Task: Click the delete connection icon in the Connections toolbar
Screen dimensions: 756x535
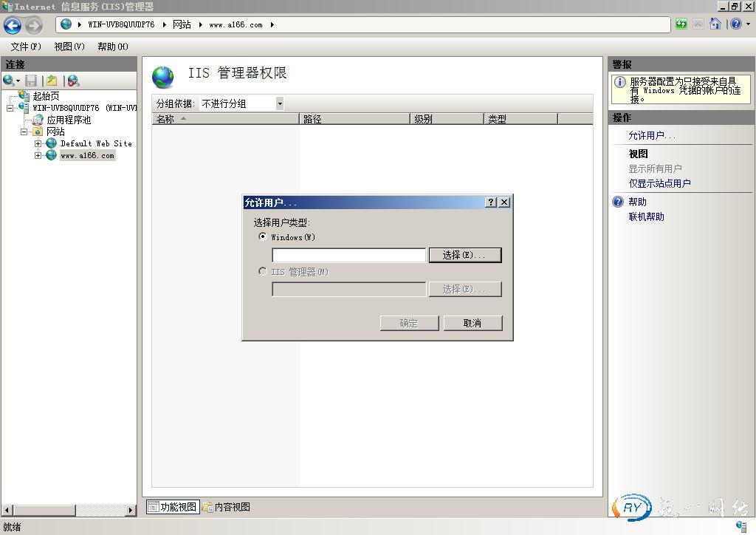Action: 72,81
